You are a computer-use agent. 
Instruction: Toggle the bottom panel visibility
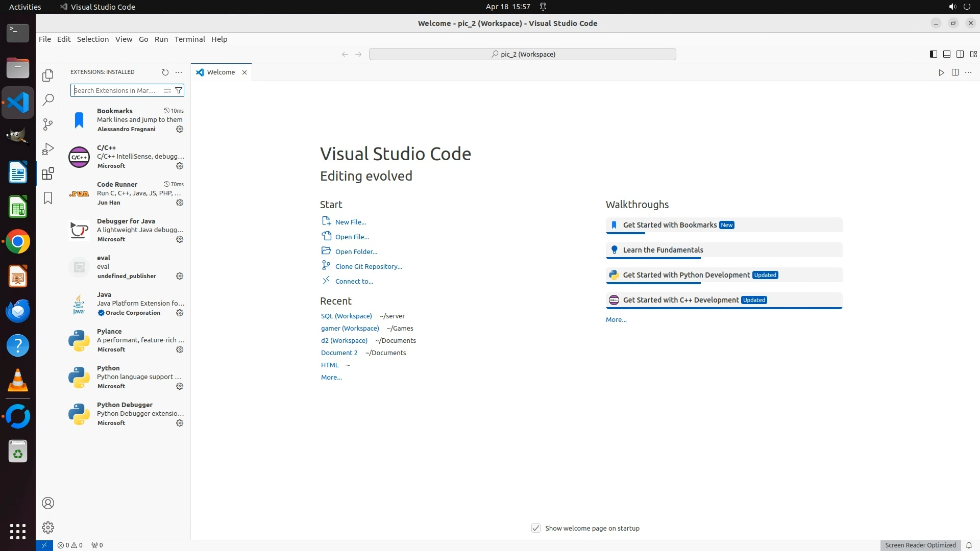click(946, 54)
